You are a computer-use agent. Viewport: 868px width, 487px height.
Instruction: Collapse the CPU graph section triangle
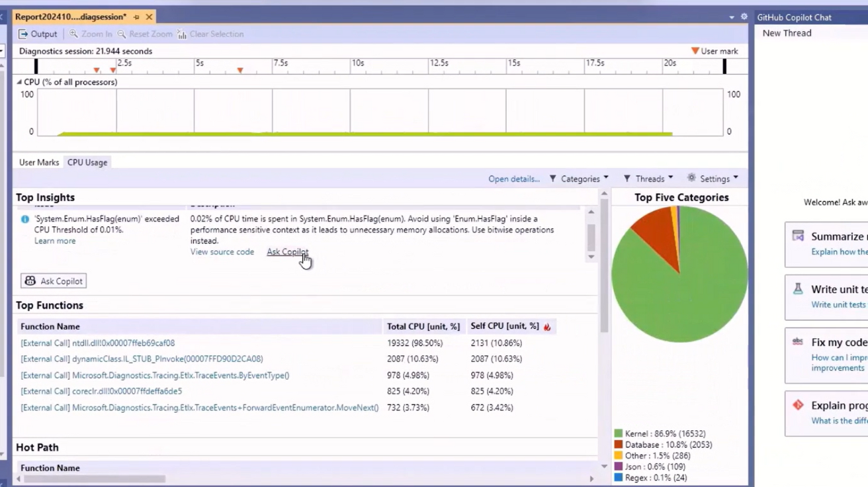pyautogui.click(x=19, y=82)
